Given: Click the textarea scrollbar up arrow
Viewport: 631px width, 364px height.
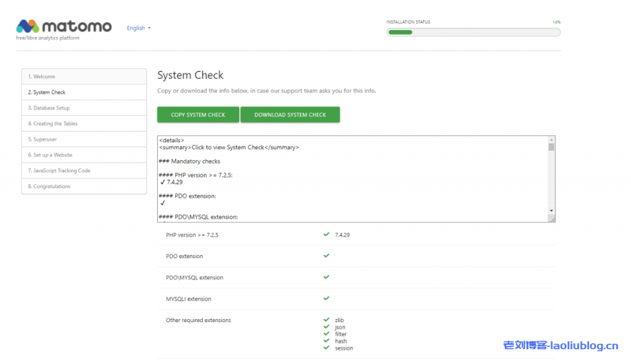Looking at the screenshot, I should click(552, 140).
